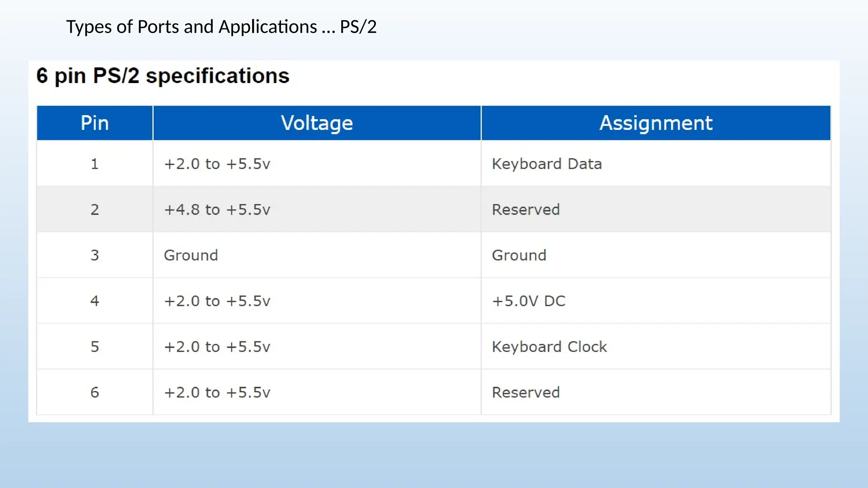This screenshot has height=488, width=868.
Task: Click the 'Keyboard Clock' assignment cell
Action: (x=549, y=347)
